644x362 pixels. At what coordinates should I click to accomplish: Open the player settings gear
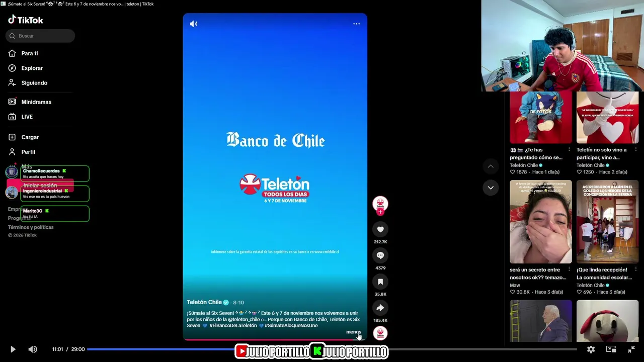coord(591,349)
